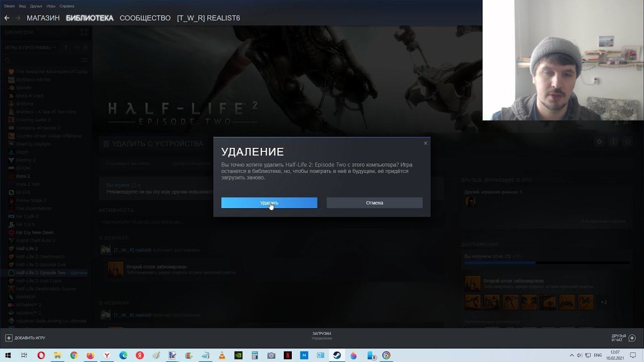Select Half-Life 2: Lost Coast in list
Screen dimensions: 644x362
(39, 281)
